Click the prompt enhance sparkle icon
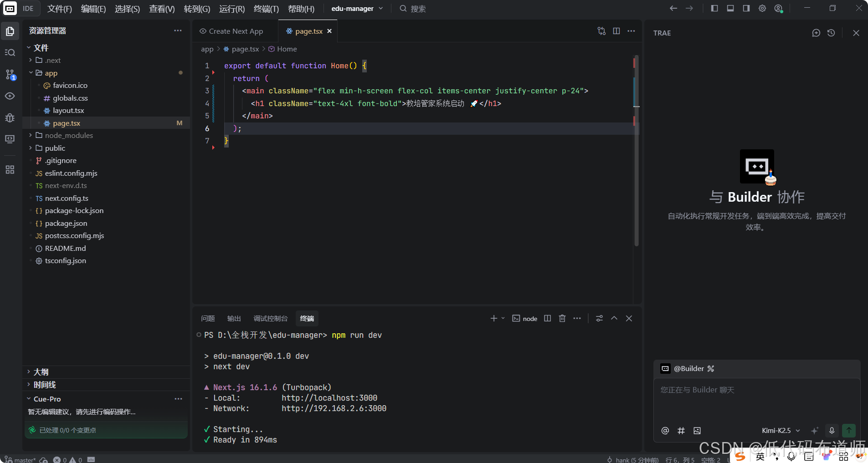The image size is (868, 463). (815, 431)
